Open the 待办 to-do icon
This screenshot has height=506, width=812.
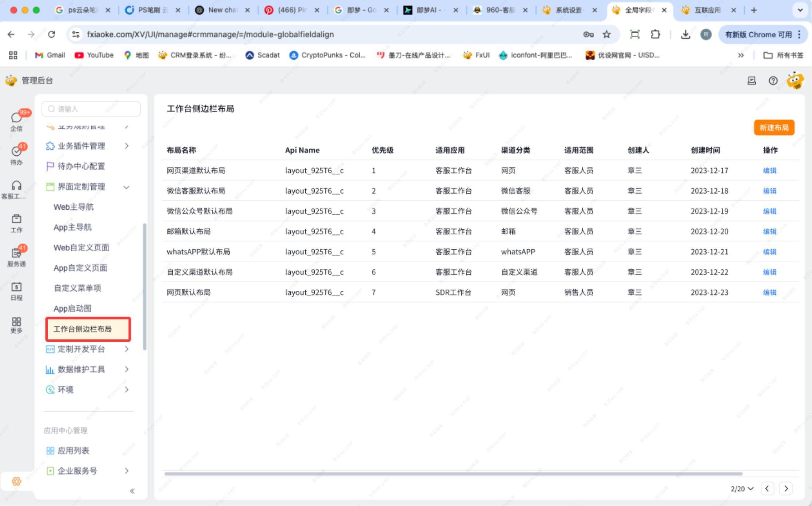click(x=16, y=152)
